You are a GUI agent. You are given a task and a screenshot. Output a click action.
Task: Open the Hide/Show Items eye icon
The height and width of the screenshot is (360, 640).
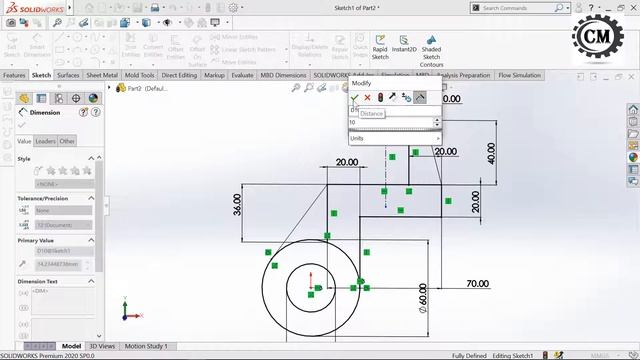coord(167,23)
